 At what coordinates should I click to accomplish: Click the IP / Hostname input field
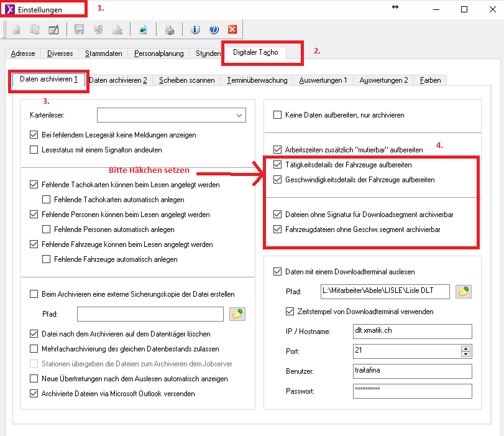point(411,331)
